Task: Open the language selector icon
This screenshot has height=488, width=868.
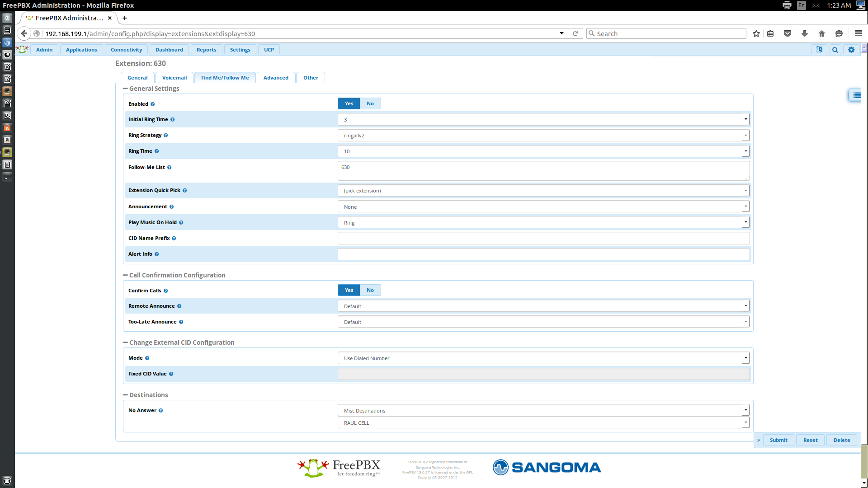Action: click(819, 50)
